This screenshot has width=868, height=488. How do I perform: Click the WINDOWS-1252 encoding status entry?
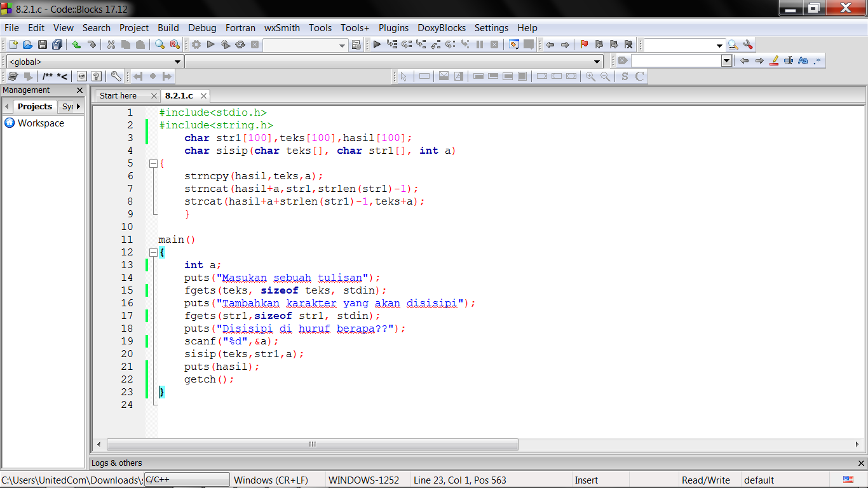click(x=364, y=480)
